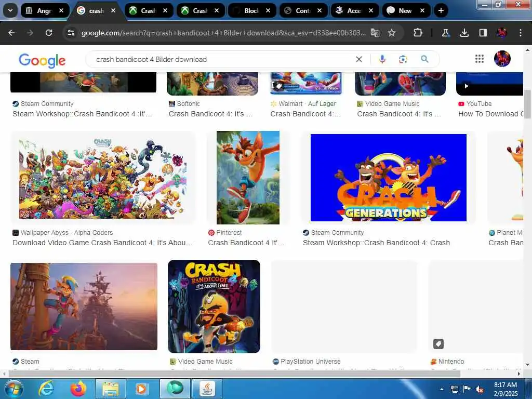Switch to the Acce tab
This screenshot has height=399, width=532.
(350, 10)
